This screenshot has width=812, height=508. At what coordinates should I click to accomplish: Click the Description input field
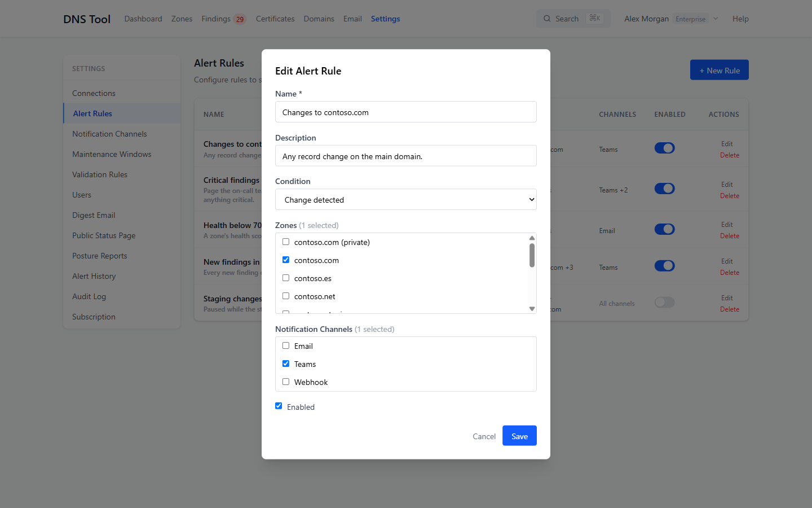click(406, 156)
